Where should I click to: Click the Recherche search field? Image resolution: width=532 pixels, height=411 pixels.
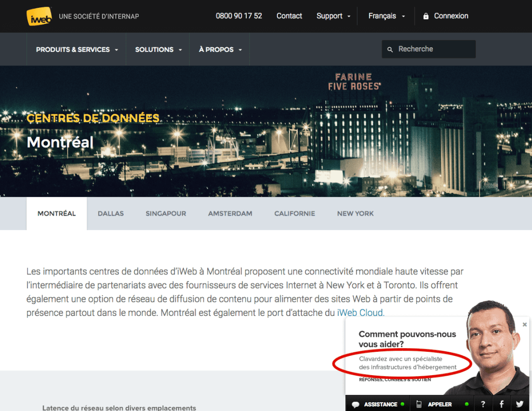(429, 49)
